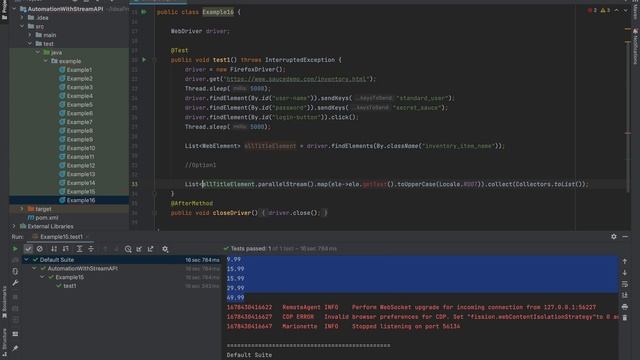Expand all test results
640x360 pixels.
80,249
